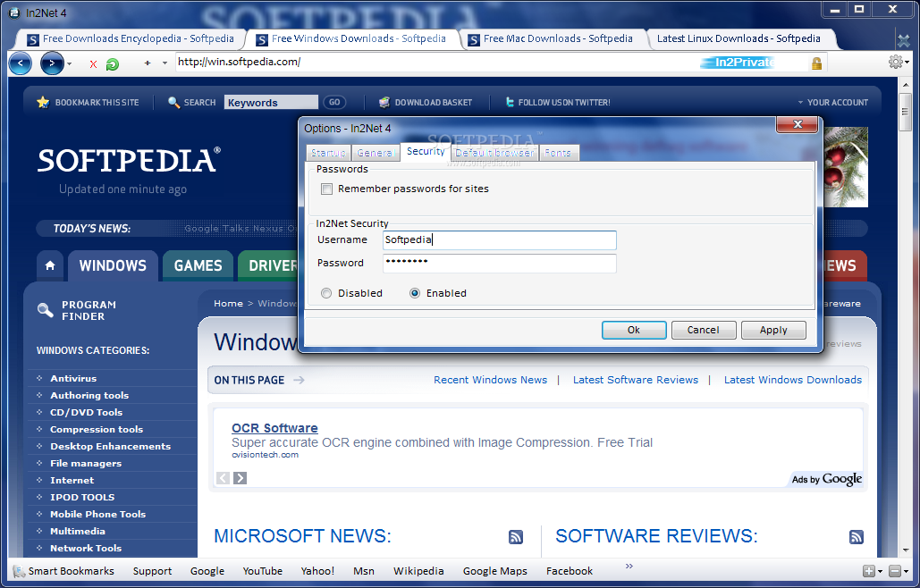Viewport: 920px width, 588px height.
Task: Open the YouTube bookmark
Action: click(262, 571)
